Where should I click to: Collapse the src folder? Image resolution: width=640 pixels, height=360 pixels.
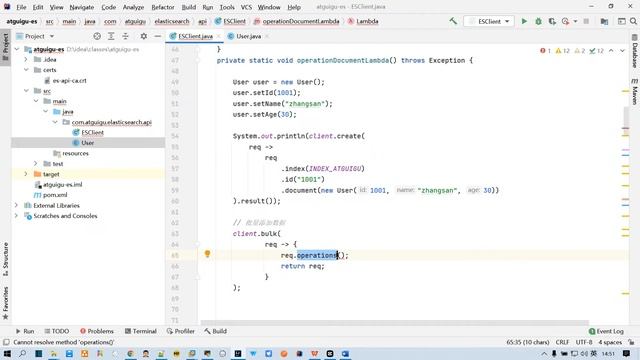click(x=26, y=91)
